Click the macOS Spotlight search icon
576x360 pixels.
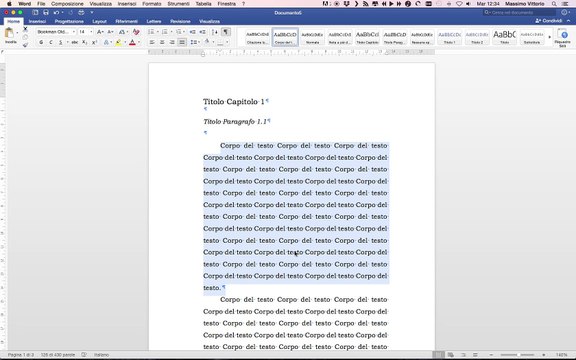tap(554, 4)
